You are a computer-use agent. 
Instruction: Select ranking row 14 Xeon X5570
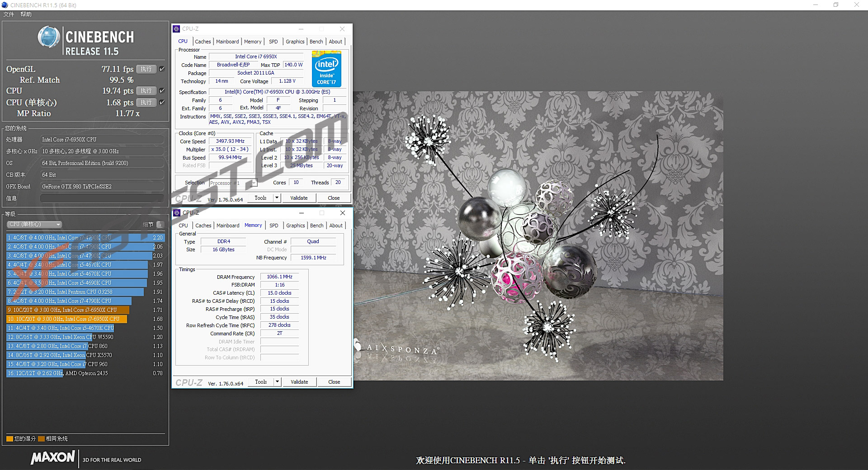tap(85, 355)
